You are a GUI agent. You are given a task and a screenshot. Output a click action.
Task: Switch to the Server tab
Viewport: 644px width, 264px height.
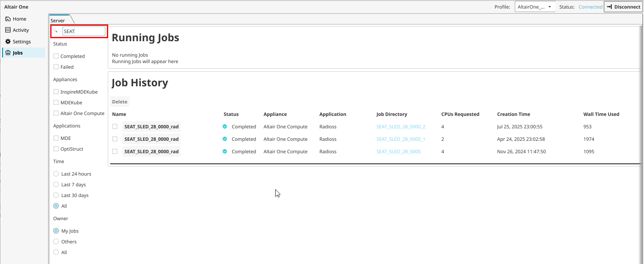pyautogui.click(x=58, y=20)
